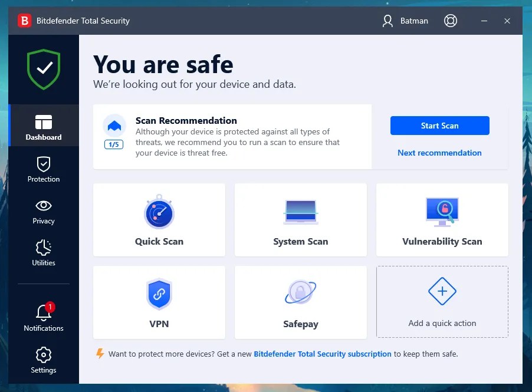
Task: Click the 1/5 recommendation progress indicator
Action: point(114,143)
